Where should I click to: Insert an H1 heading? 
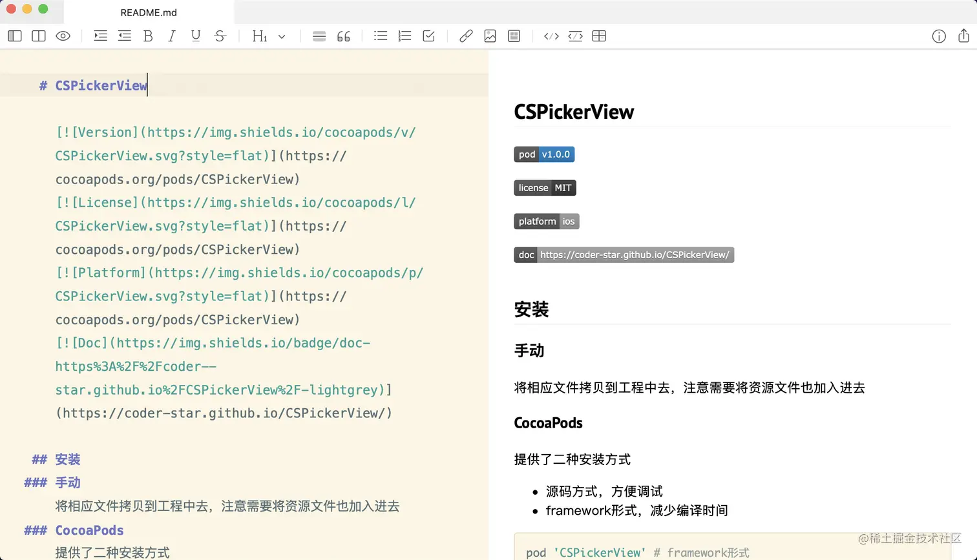259,36
